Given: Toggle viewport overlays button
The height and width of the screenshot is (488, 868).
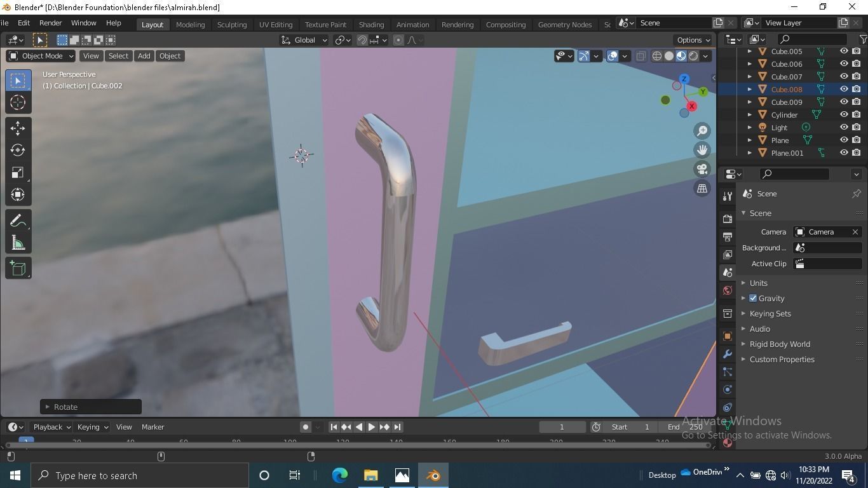Looking at the screenshot, I should click(x=613, y=56).
